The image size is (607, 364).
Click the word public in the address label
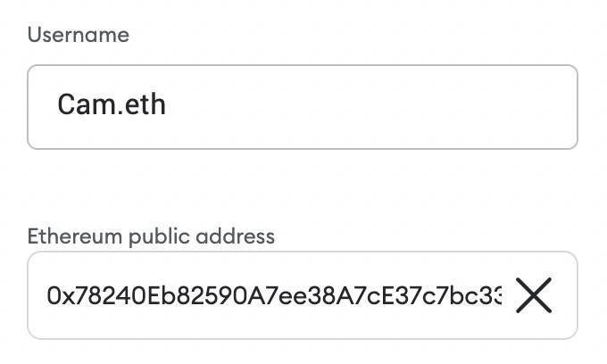(x=159, y=236)
